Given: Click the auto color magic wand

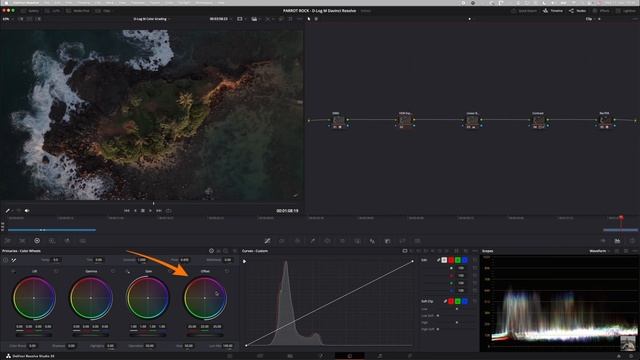Looking at the screenshot, I should coord(13,260).
